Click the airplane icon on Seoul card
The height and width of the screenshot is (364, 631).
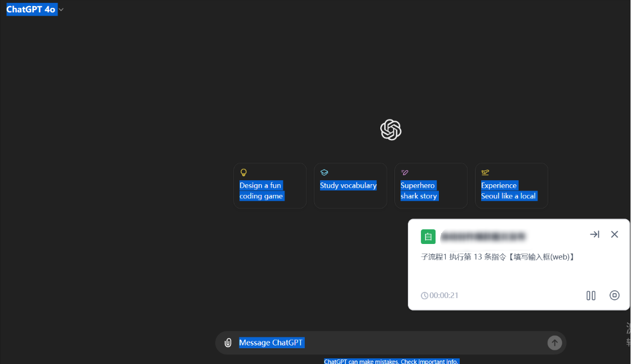pos(485,172)
